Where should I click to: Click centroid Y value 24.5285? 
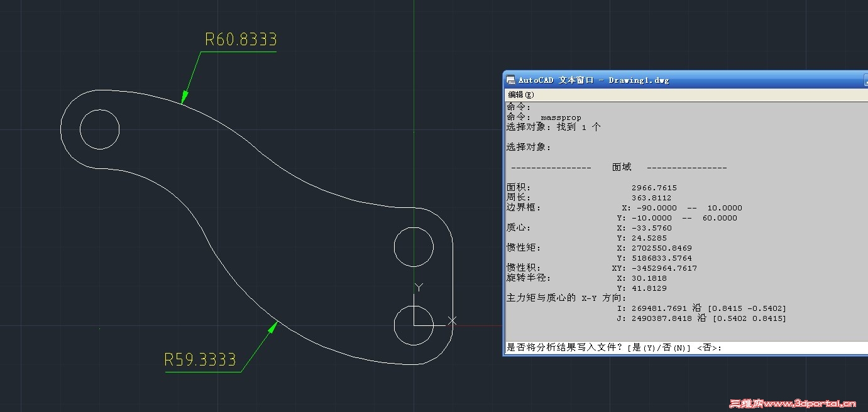pos(649,238)
